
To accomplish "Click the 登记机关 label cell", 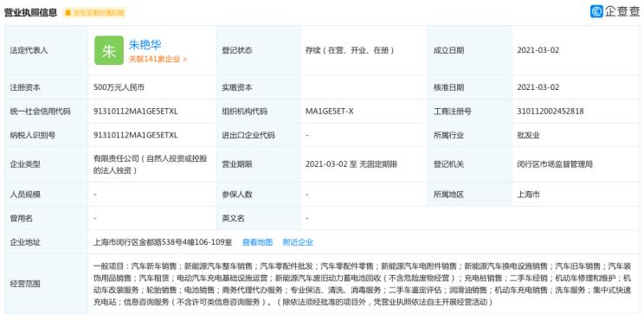I will point(470,164).
